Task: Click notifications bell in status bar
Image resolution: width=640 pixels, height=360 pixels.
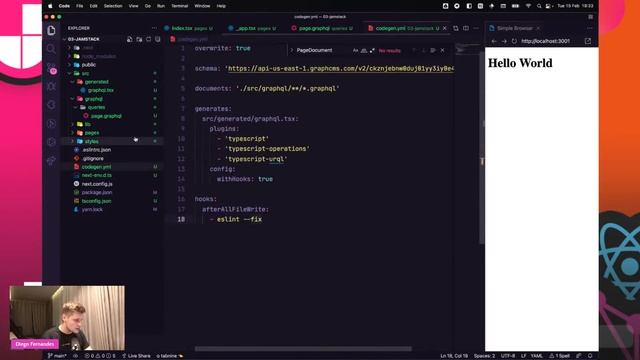Action: [590, 356]
